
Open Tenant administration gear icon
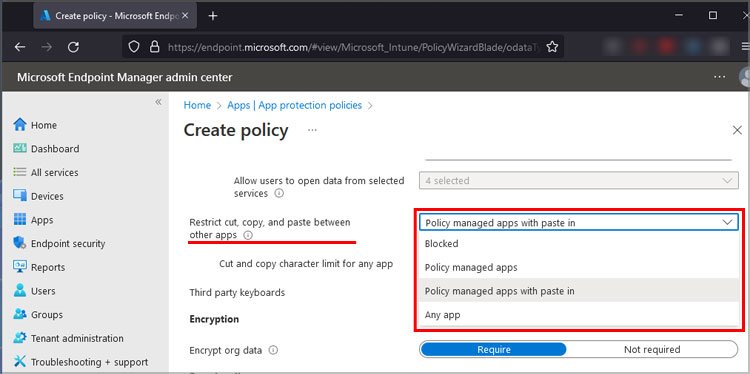pos(20,338)
